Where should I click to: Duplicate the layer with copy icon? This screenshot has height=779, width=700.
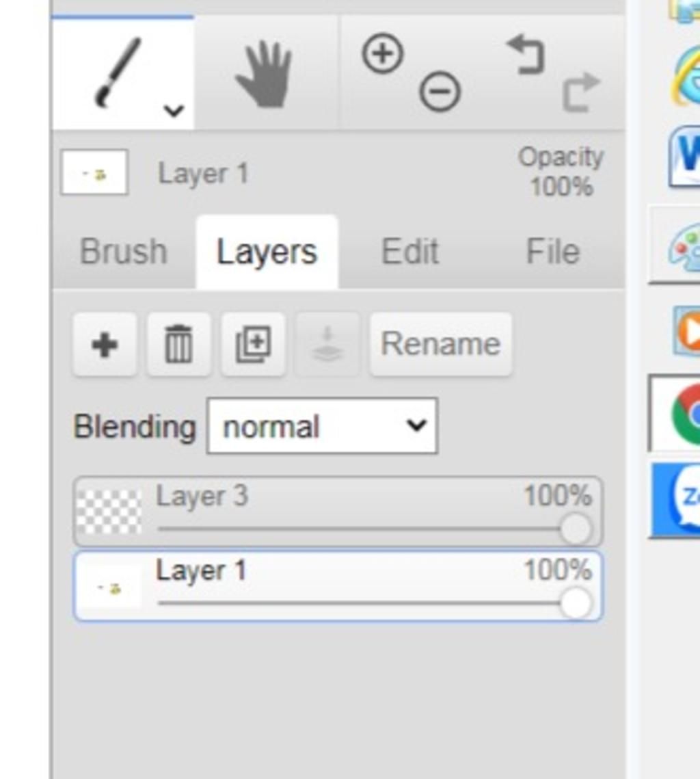253,344
